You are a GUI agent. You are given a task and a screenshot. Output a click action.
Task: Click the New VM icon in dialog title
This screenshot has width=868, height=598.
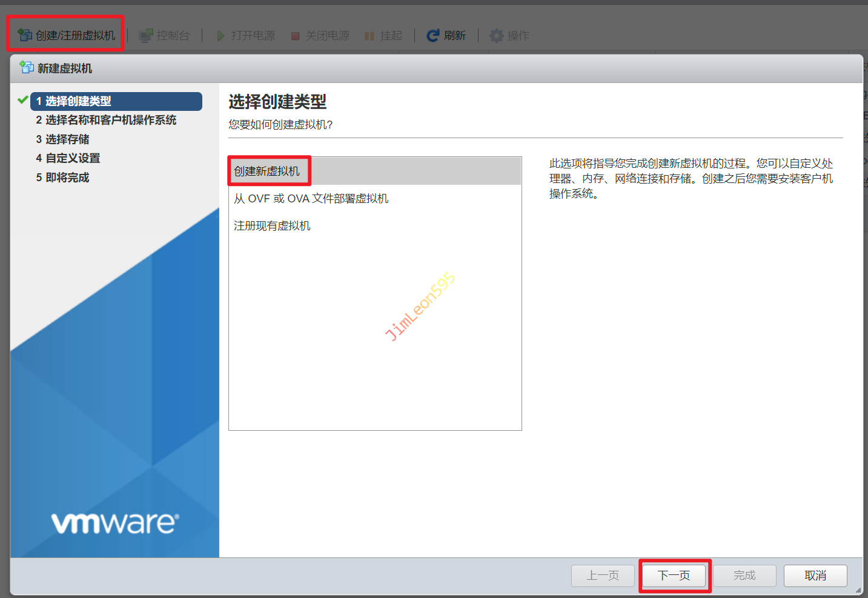27,68
